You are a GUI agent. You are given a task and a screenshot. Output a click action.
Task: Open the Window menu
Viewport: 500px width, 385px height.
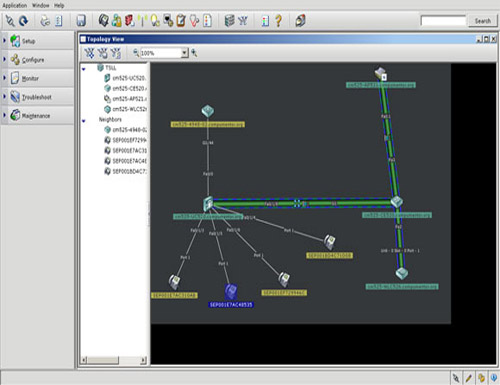pos(41,5)
